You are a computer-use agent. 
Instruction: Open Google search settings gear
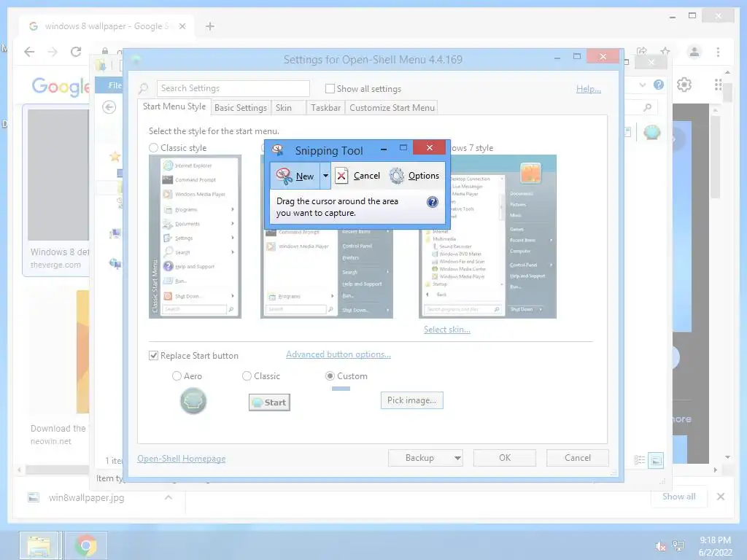pos(684,85)
